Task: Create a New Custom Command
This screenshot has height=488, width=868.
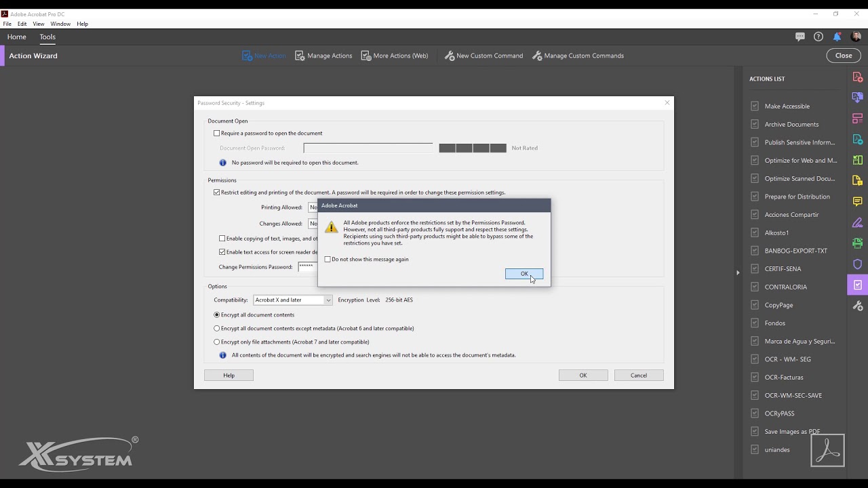Action: pyautogui.click(x=484, y=56)
